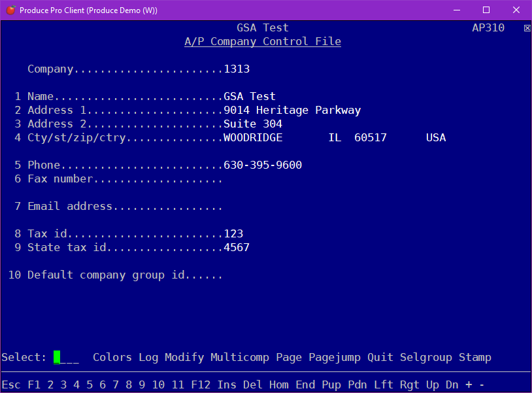Screen dimensions: 532x393
Task: Click the Rgt key in bottom bar
Action: pyautogui.click(x=410, y=385)
